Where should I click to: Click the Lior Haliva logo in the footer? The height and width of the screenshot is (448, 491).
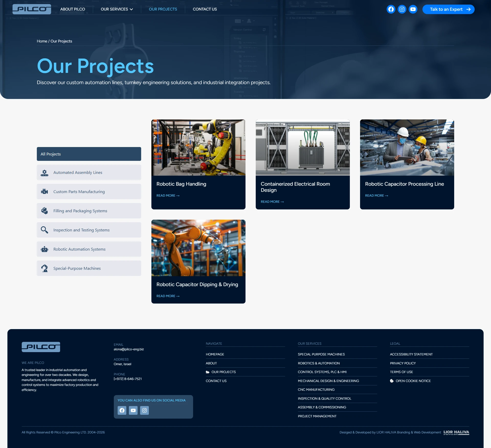(456, 432)
